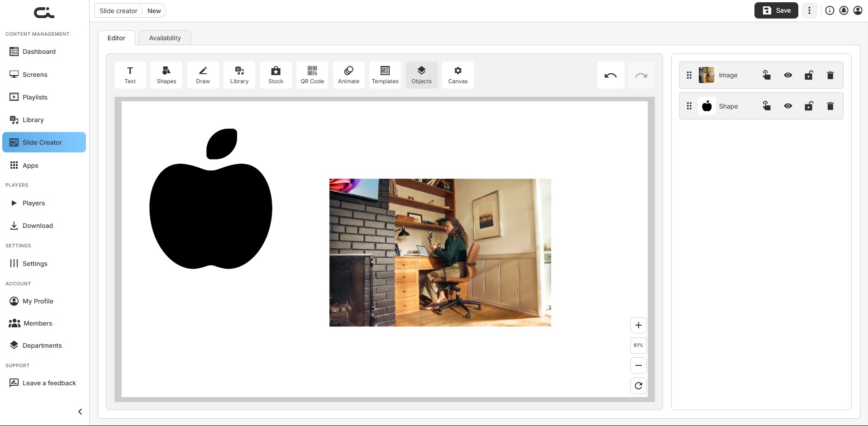Open the info help icon

click(x=830, y=10)
